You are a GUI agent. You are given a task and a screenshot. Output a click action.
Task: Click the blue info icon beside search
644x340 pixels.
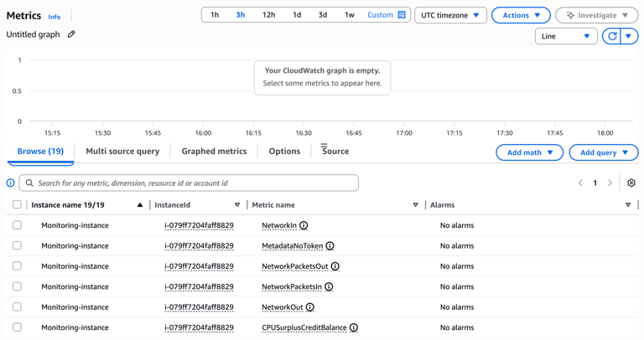pos(11,183)
